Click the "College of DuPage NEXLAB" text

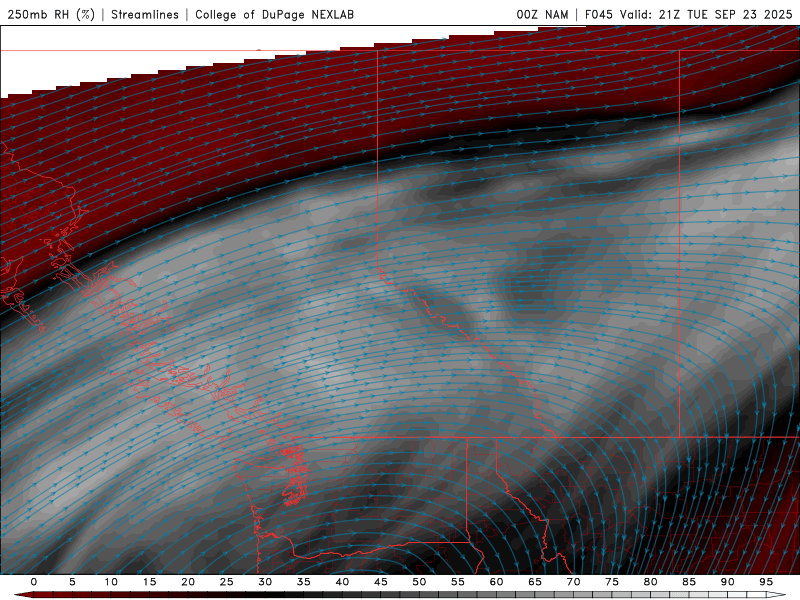pyautogui.click(x=274, y=14)
